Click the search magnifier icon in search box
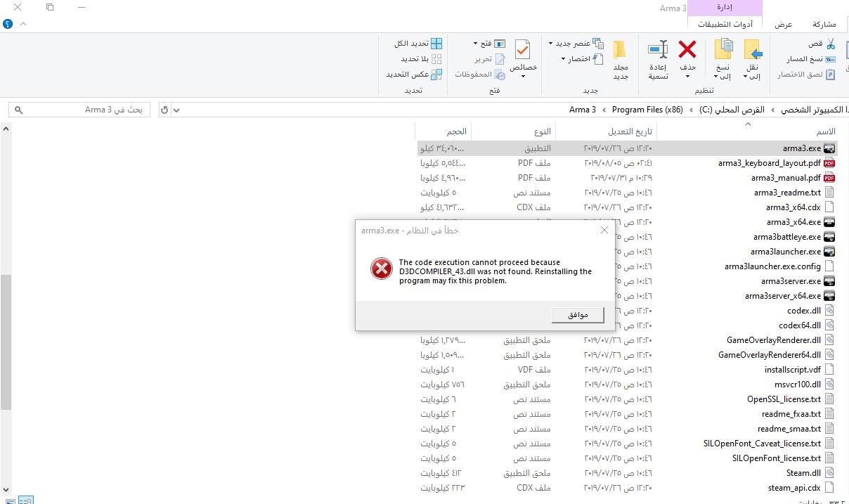 click(19, 110)
